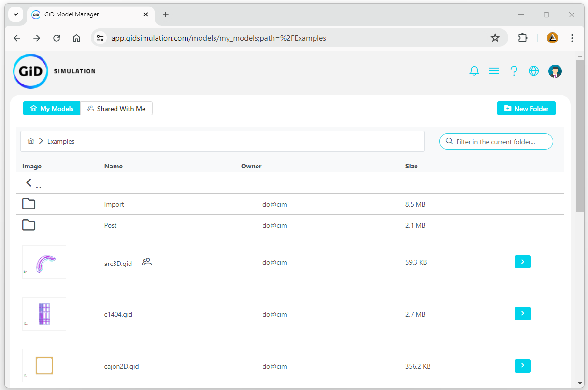The height and width of the screenshot is (390, 588).
Task: Click the shared users icon beside arc3D.gid
Action: [147, 262]
